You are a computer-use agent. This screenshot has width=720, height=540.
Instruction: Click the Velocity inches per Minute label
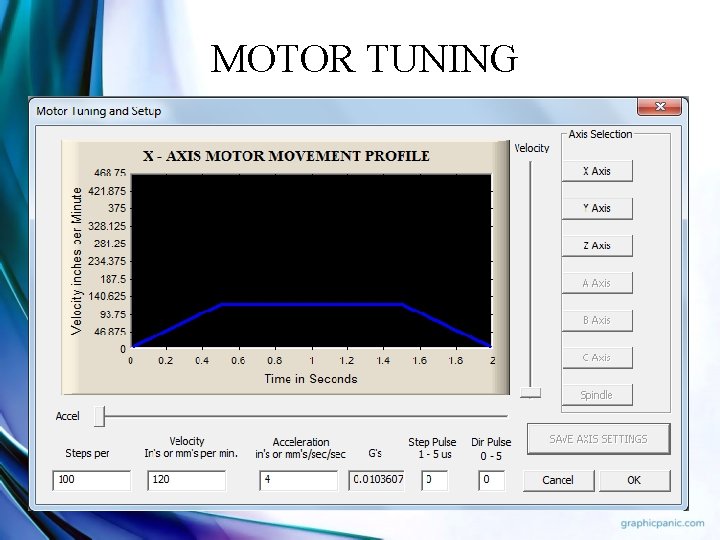click(77, 261)
